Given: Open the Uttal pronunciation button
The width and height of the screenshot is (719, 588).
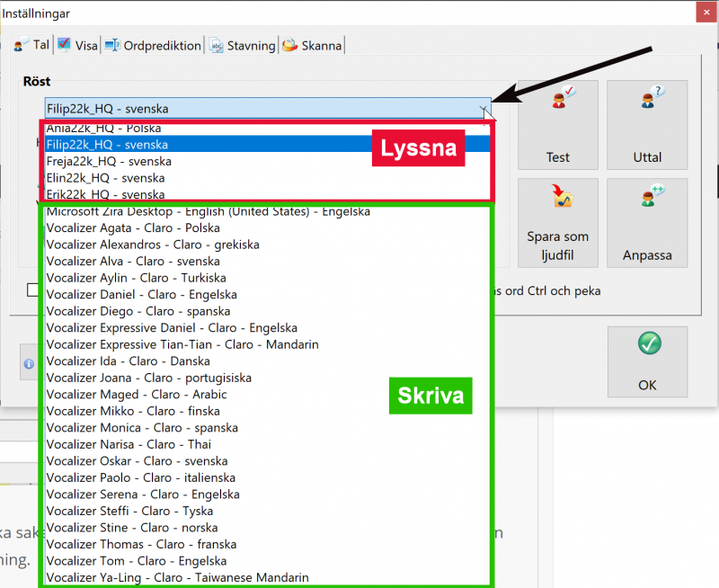Looking at the screenshot, I should click(647, 125).
